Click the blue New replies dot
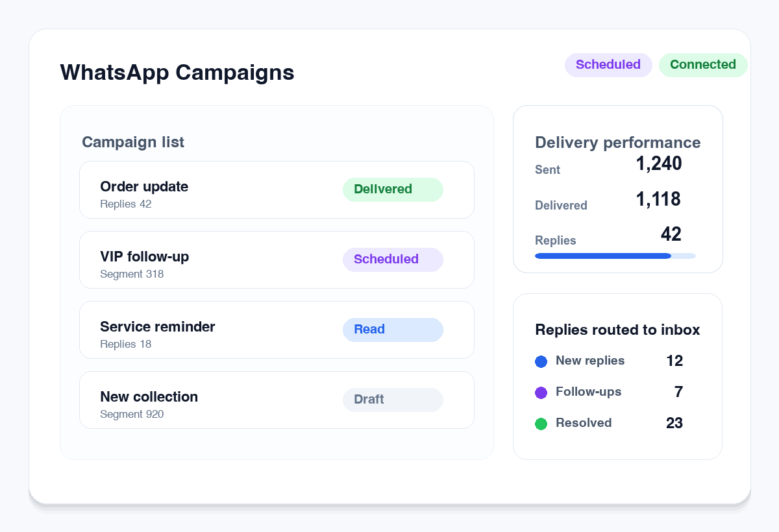The width and height of the screenshot is (779, 532). pos(541,362)
